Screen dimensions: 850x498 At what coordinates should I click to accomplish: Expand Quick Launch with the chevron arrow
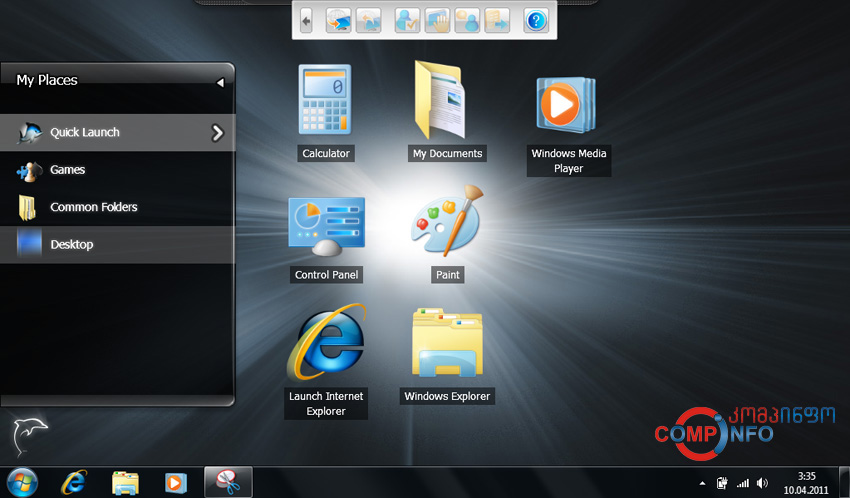click(217, 133)
